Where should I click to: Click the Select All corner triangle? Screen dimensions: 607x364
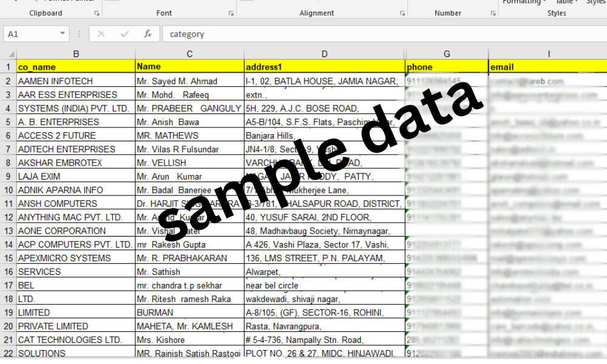[x=11, y=54]
